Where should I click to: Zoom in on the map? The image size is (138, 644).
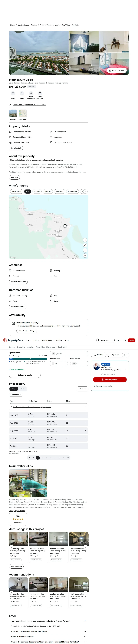pyautogui.click(x=85, y=250)
